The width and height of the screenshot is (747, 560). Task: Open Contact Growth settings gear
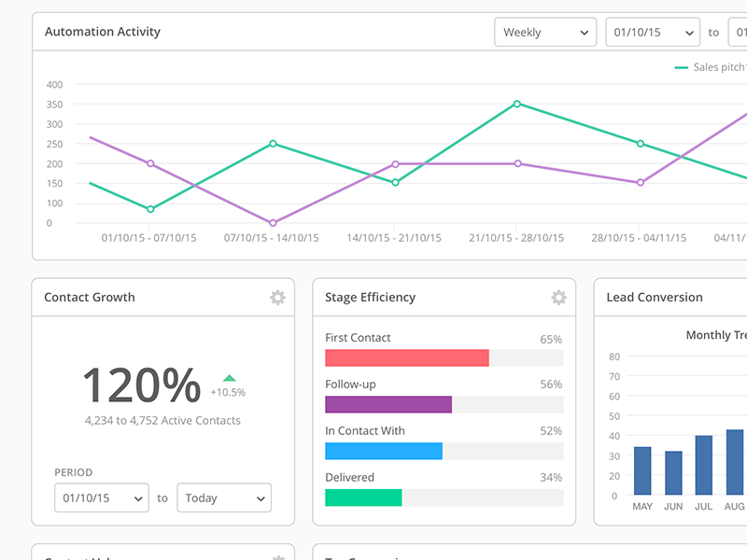tap(277, 298)
